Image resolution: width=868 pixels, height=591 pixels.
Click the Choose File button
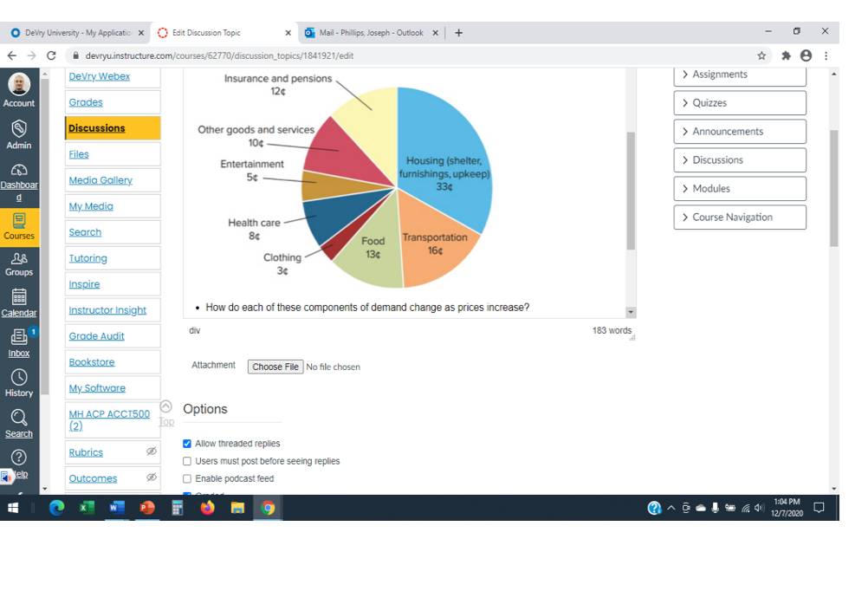pyautogui.click(x=275, y=367)
